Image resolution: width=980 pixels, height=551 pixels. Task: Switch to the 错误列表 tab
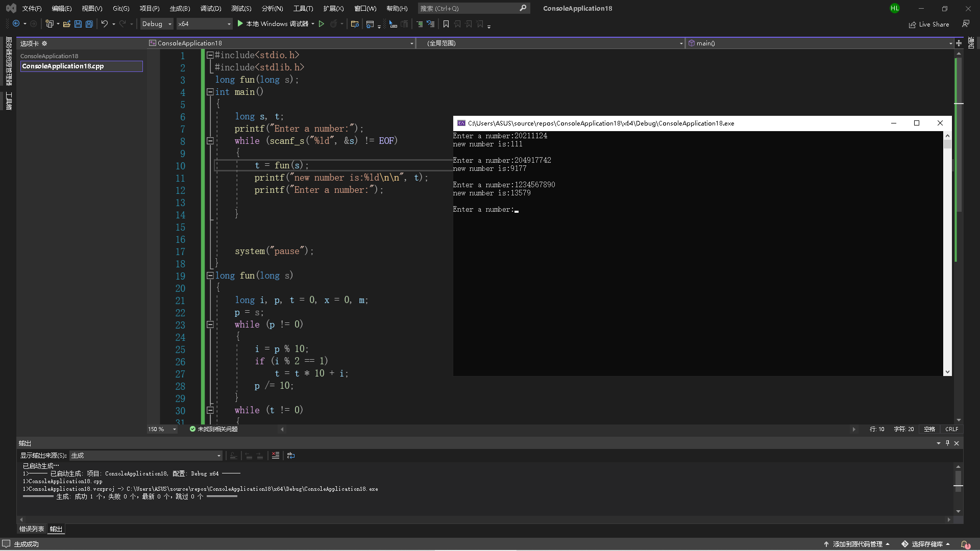[x=32, y=529]
